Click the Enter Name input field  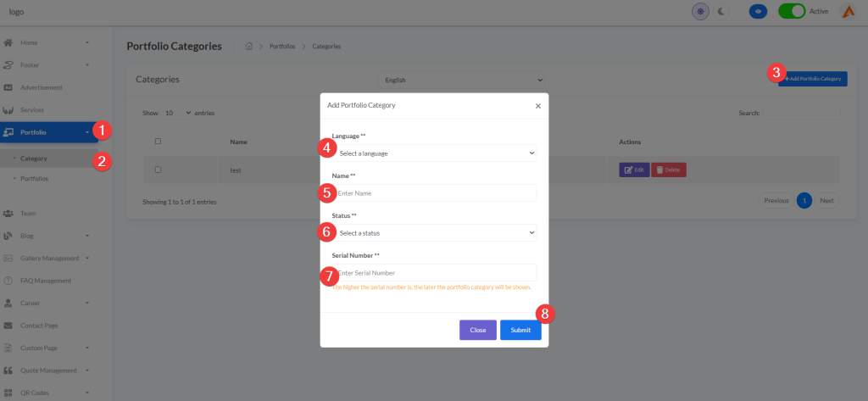pos(436,193)
